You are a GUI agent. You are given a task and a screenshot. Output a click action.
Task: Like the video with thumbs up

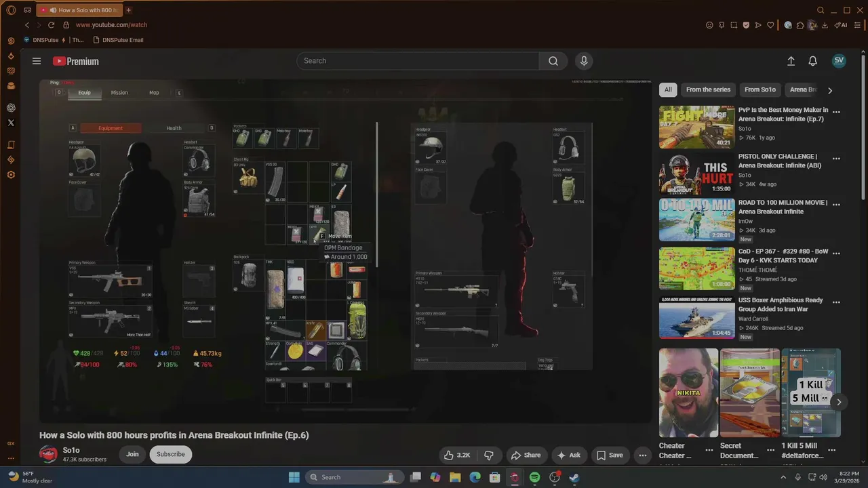click(457, 455)
